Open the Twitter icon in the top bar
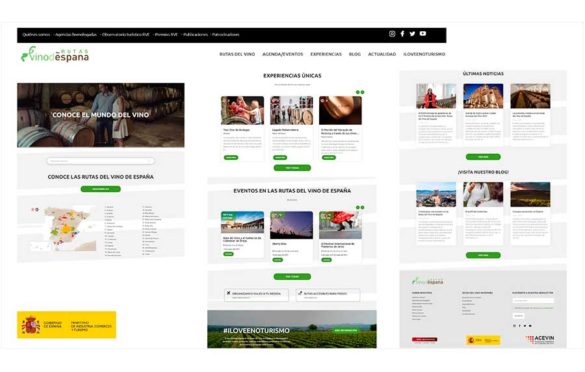 [412, 34]
